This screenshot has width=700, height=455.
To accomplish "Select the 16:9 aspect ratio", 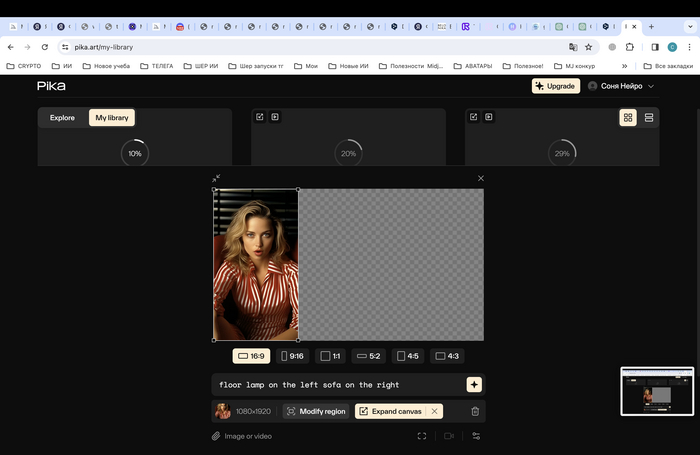I will [x=251, y=356].
